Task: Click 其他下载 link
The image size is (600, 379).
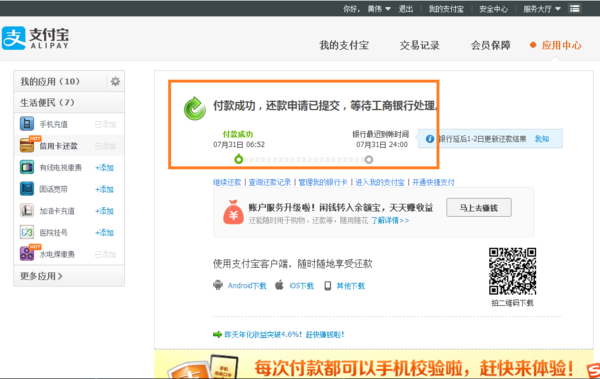Action: point(351,286)
